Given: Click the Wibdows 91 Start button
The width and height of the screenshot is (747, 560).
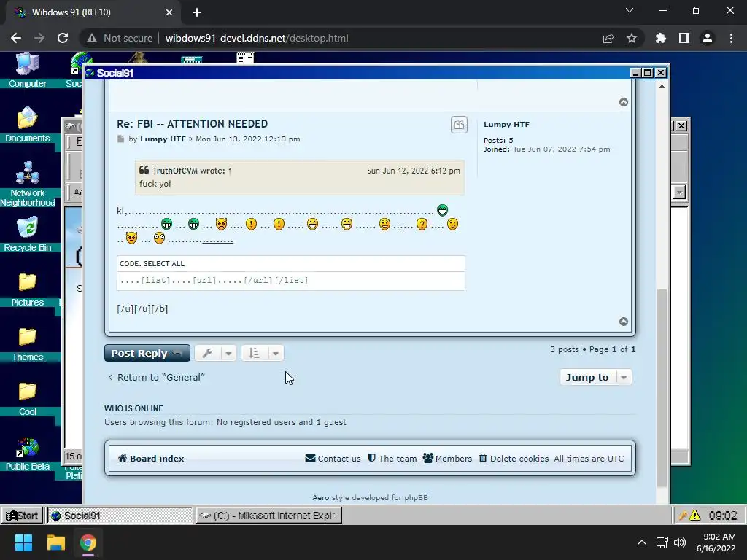Looking at the screenshot, I should [22, 516].
